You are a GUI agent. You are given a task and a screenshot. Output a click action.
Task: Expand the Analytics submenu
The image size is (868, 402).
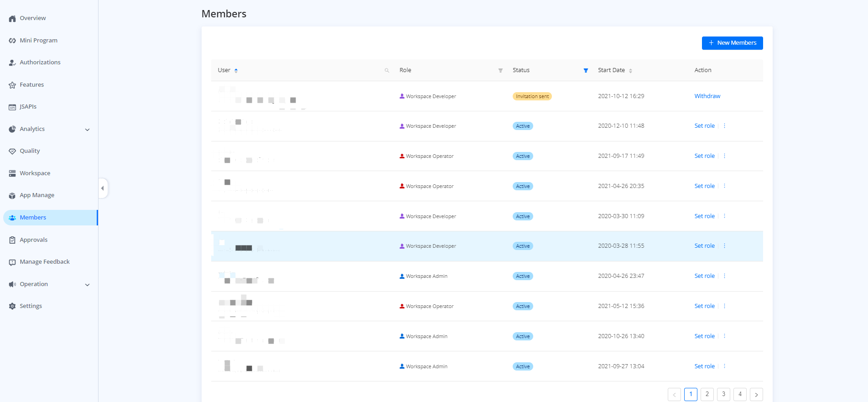click(87, 130)
